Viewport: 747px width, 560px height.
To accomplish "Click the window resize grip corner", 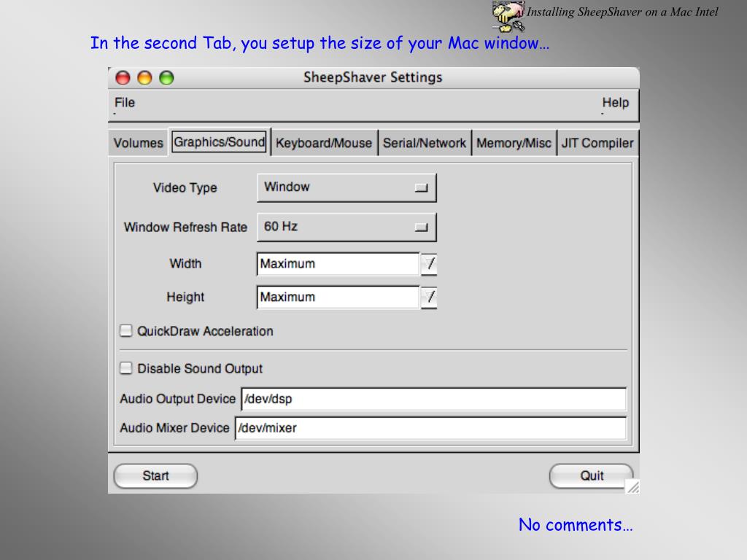I will 632,486.
